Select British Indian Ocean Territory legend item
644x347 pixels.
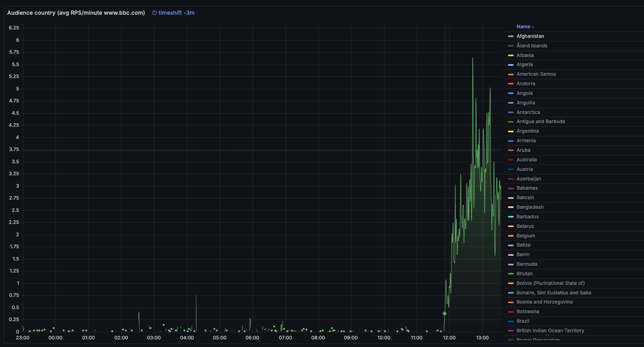pos(550,331)
